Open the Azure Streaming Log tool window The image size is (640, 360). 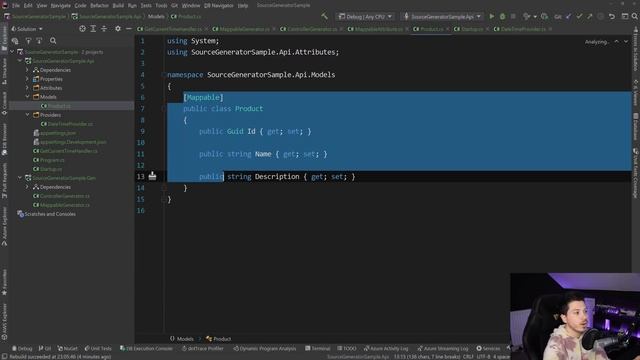tap(442, 349)
